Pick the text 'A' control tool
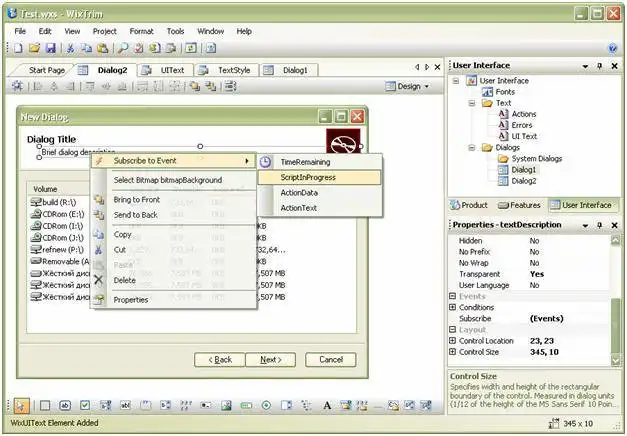 click(327, 405)
